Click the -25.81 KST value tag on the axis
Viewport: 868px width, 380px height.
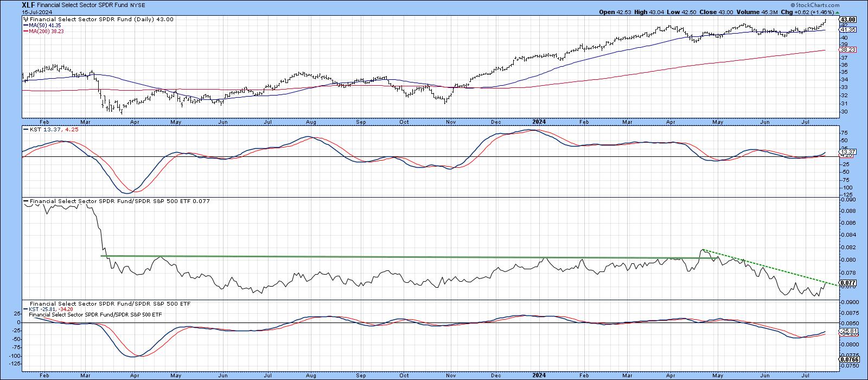coord(848,331)
